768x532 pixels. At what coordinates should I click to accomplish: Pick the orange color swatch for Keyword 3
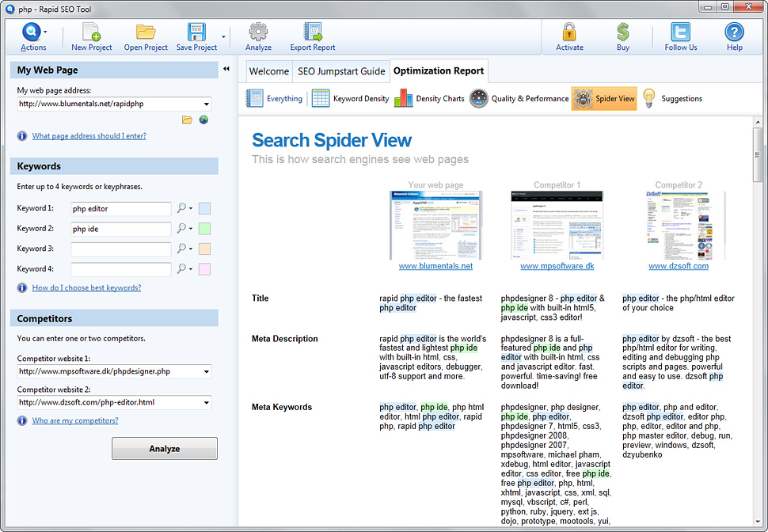[204, 249]
